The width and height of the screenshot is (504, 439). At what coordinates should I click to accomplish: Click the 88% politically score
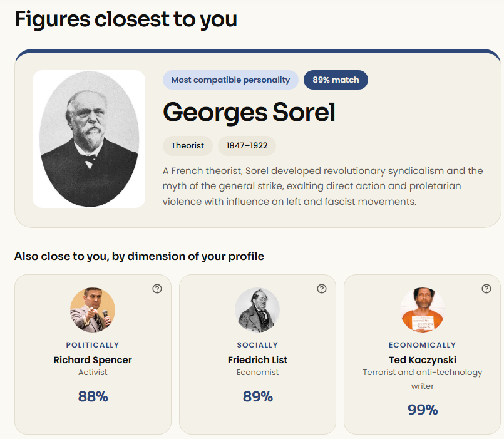[93, 396]
